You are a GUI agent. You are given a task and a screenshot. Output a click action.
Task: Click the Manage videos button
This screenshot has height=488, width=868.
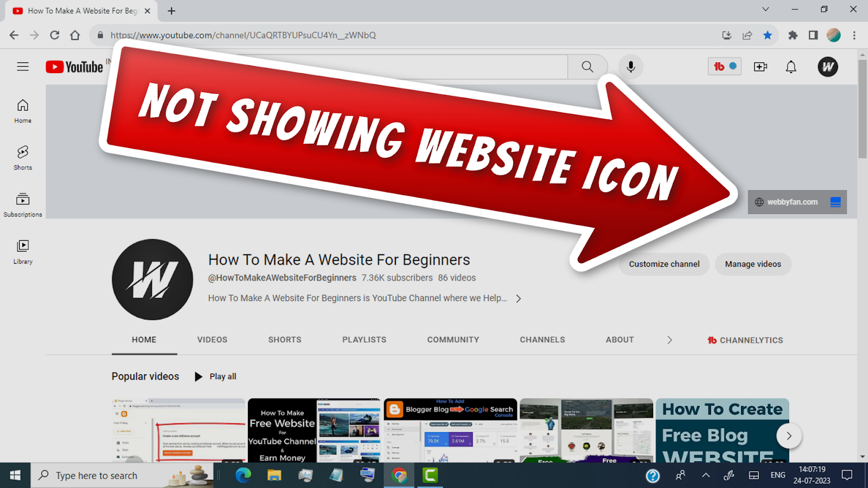point(753,264)
